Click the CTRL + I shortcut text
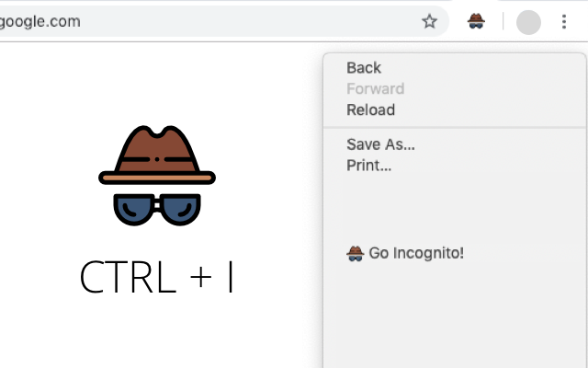Image resolution: width=588 pixels, height=368 pixels. click(157, 277)
